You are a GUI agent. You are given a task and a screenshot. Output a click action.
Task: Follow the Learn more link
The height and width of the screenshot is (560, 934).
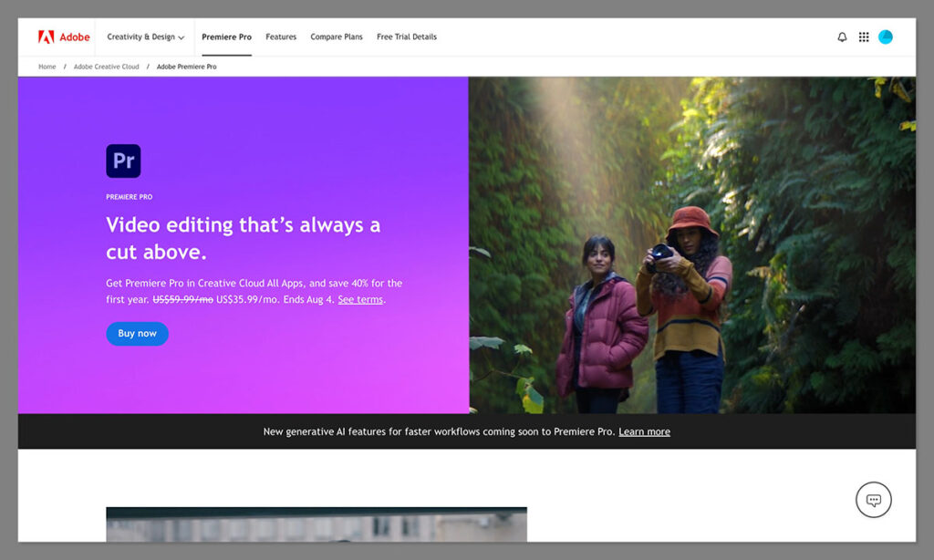[644, 431]
